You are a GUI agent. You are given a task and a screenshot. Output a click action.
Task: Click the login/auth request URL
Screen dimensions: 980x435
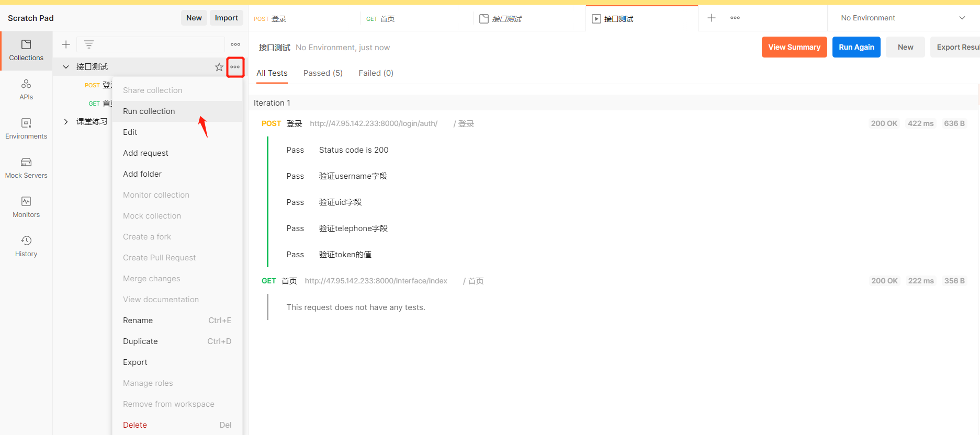point(374,123)
